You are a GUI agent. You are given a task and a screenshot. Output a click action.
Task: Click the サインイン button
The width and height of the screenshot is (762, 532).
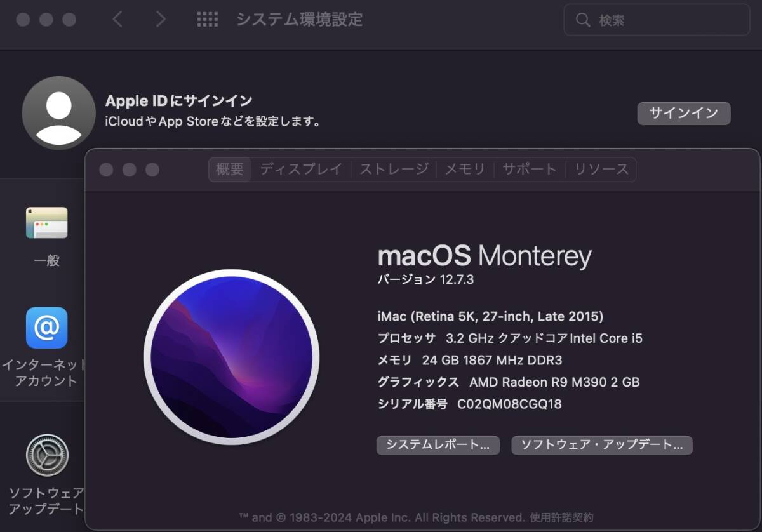tap(684, 114)
